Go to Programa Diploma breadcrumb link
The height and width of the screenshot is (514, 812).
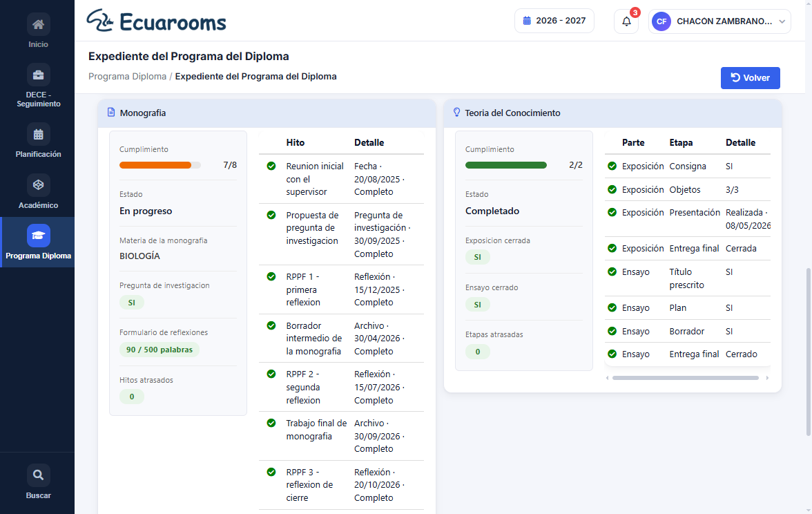127,76
